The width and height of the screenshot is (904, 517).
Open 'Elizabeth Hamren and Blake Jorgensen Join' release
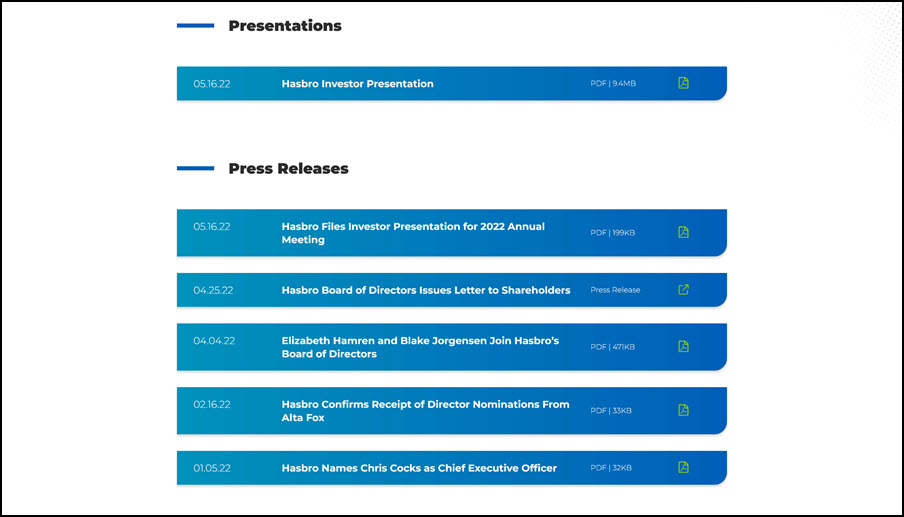click(420, 347)
